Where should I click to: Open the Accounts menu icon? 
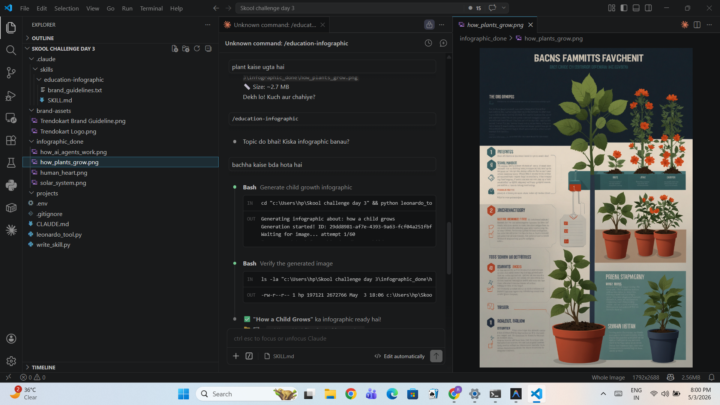[x=11, y=339]
